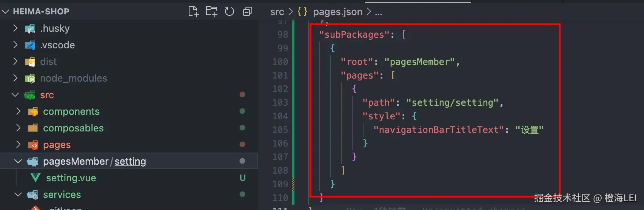This screenshot has height=210, width=644.
Task: Select the pagesMember path segment
Action: tap(76, 161)
